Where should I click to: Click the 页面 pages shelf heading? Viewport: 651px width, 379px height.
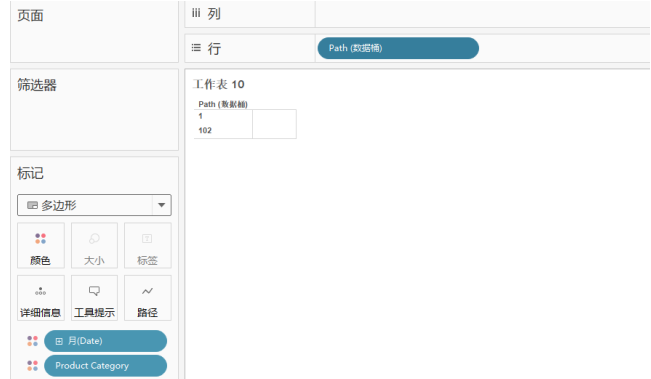(30, 16)
